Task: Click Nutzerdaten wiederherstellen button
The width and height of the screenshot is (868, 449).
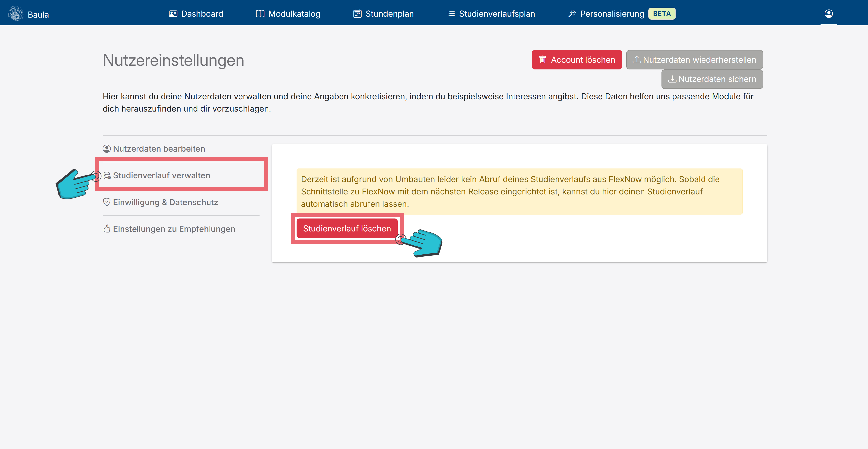Action: click(694, 60)
